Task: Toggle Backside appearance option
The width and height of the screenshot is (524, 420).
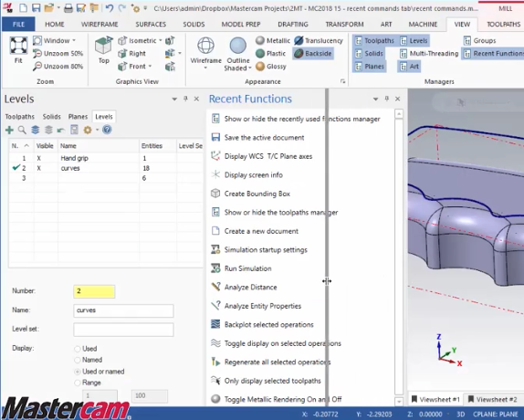Action: pos(313,54)
